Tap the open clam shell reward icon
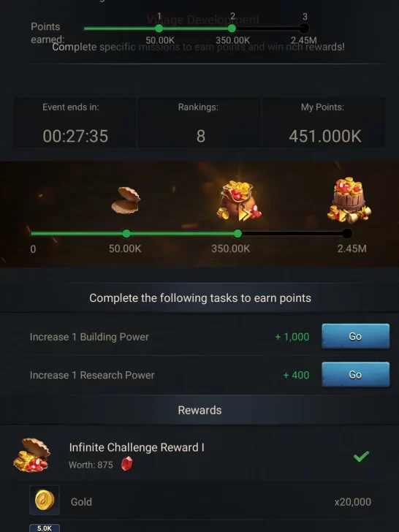The image size is (399, 532). click(x=126, y=200)
